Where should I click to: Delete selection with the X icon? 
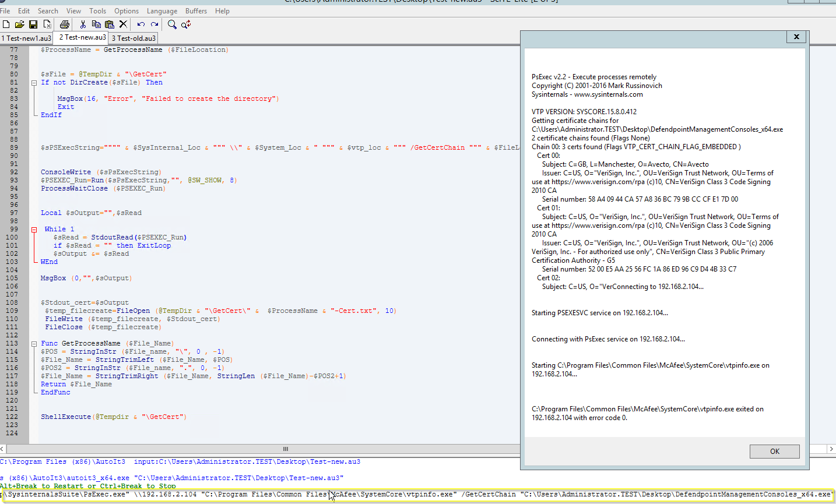pyautogui.click(x=123, y=24)
